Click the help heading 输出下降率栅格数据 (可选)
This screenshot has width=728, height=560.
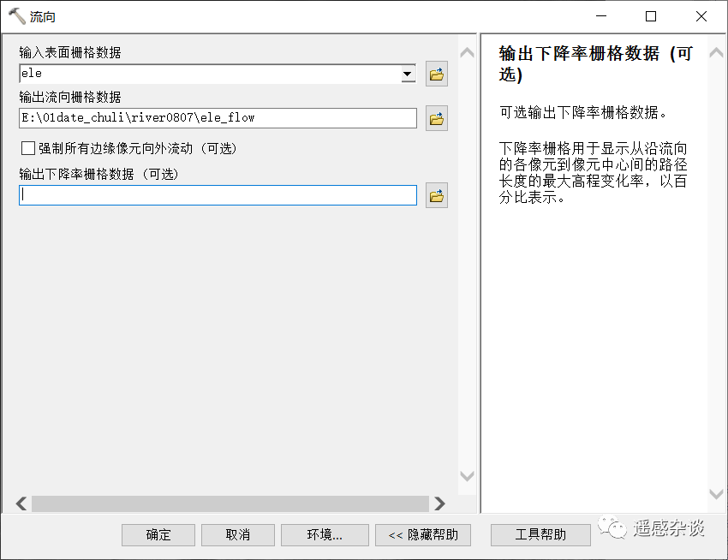[x=596, y=63]
